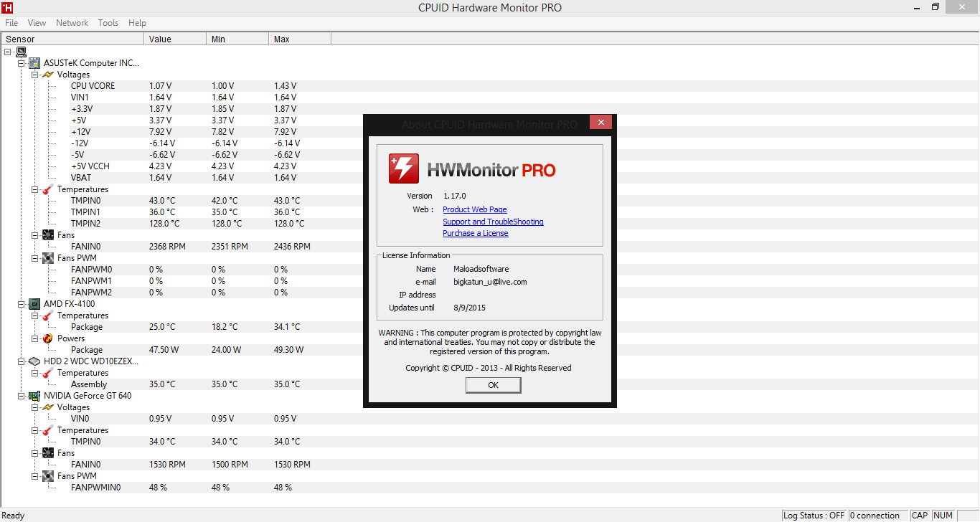Click the Purchase a License link
Screen dimensions: 980x522
[x=476, y=233]
